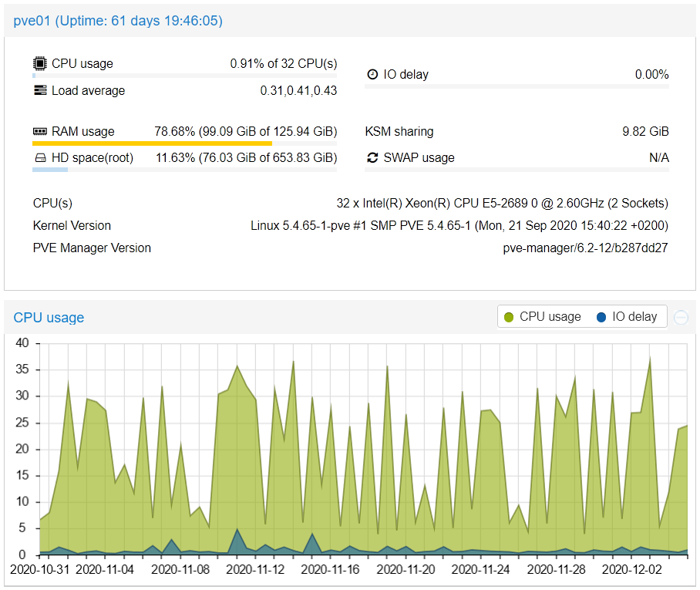Select the pve01 uptime panel title
Screen dimensions: 700x590
coord(118,21)
